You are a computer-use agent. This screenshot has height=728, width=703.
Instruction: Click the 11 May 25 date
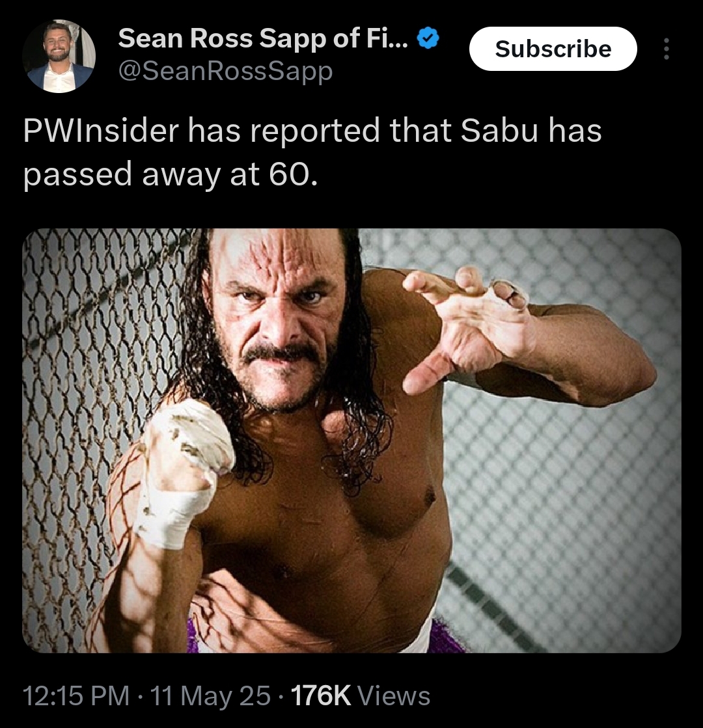pyautogui.click(x=210, y=695)
